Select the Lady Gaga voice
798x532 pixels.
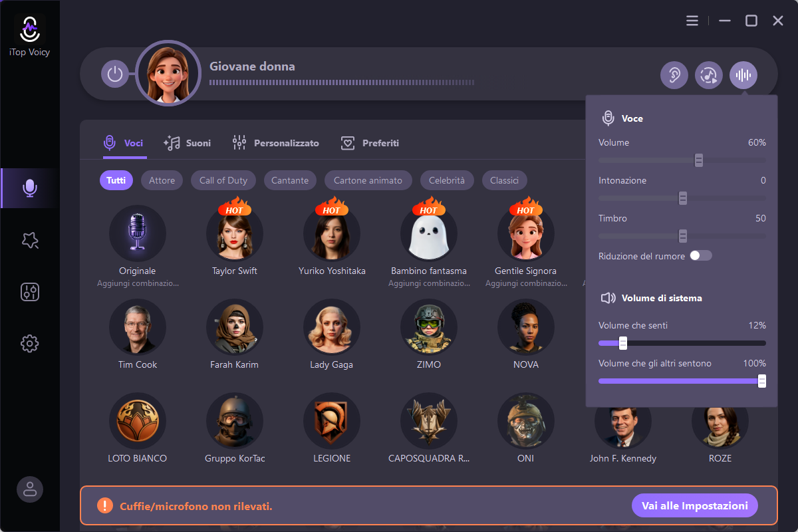(x=331, y=327)
